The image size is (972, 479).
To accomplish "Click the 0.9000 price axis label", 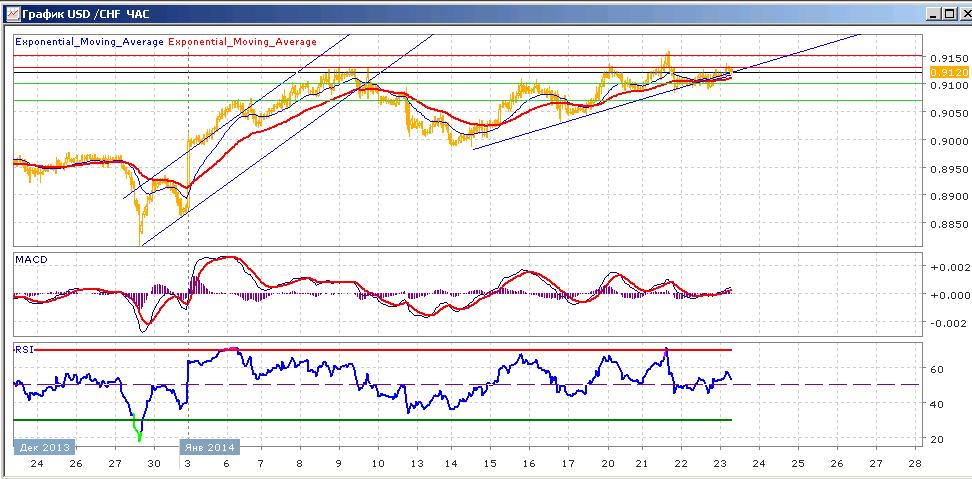I will (x=947, y=141).
